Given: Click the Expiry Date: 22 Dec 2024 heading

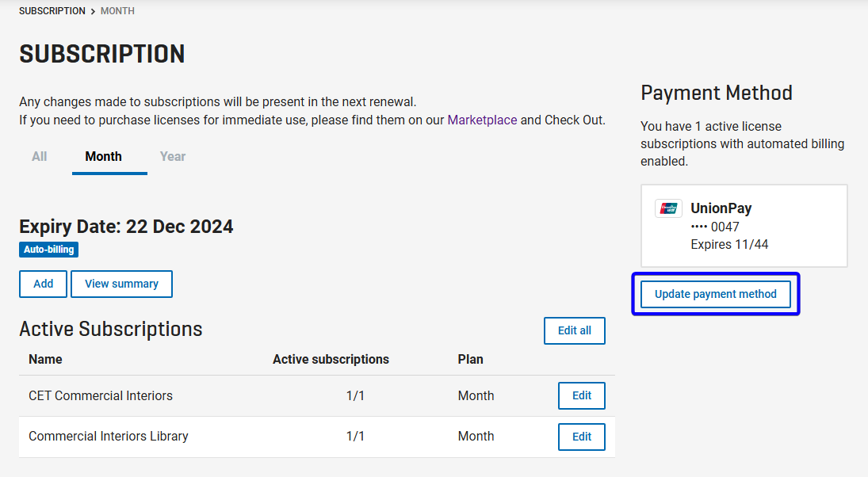Looking at the screenshot, I should pyautogui.click(x=126, y=227).
